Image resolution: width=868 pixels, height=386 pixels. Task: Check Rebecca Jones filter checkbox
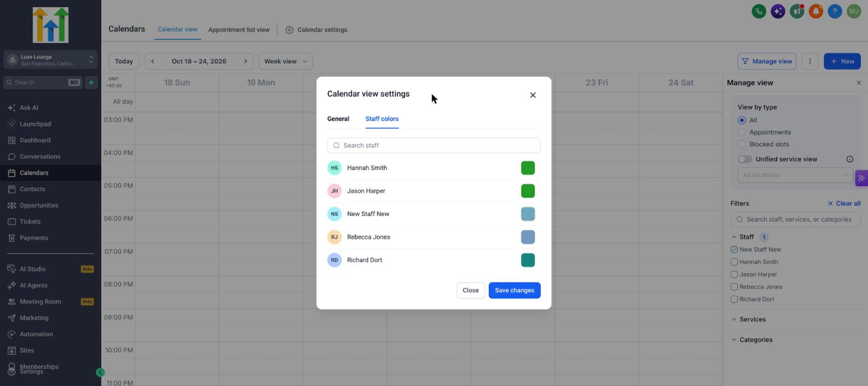[734, 287]
